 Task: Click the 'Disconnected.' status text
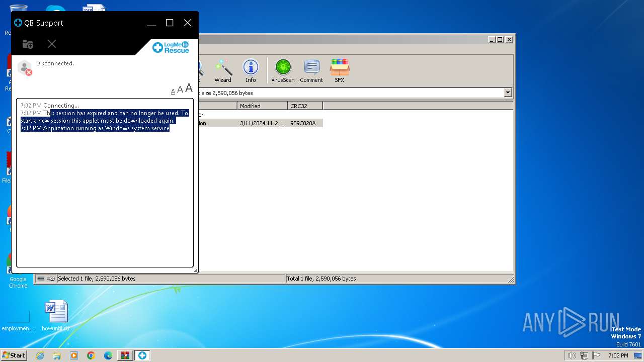point(55,63)
